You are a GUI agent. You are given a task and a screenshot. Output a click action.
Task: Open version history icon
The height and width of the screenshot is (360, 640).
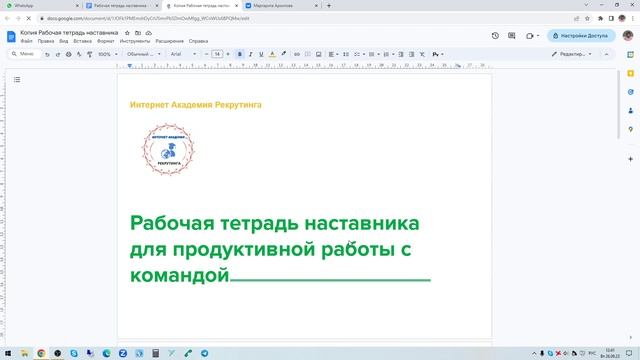click(x=495, y=36)
